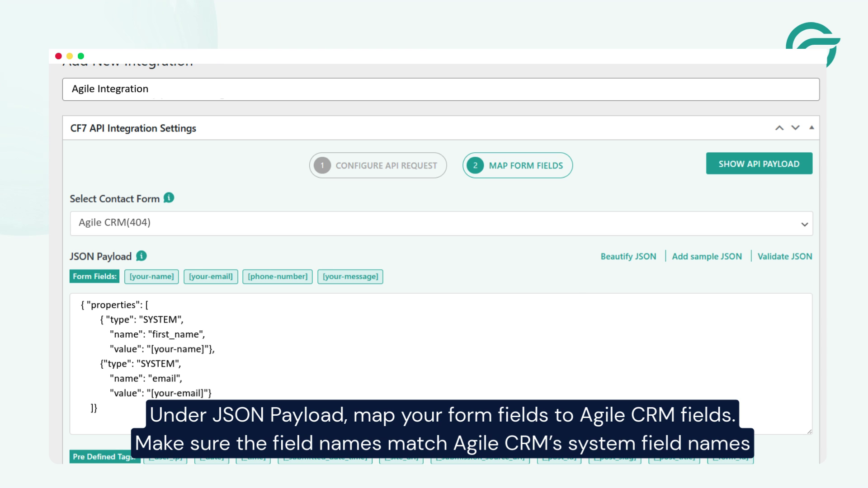The width and height of the screenshot is (868, 488).
Task: Insert the [your-message] form field tag
Action: pyautogui.click(x=350, y=276)
